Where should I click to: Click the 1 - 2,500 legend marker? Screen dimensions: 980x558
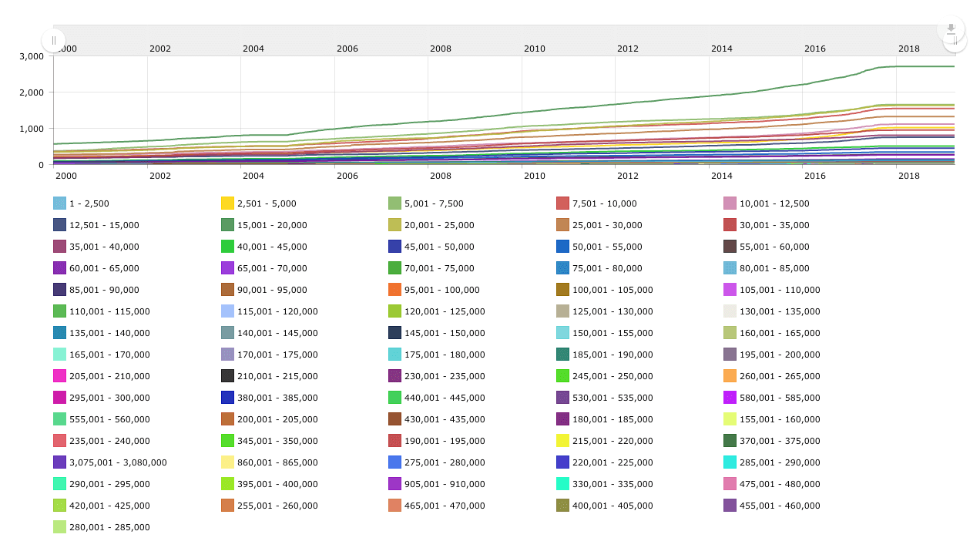(x=60, y=203)
